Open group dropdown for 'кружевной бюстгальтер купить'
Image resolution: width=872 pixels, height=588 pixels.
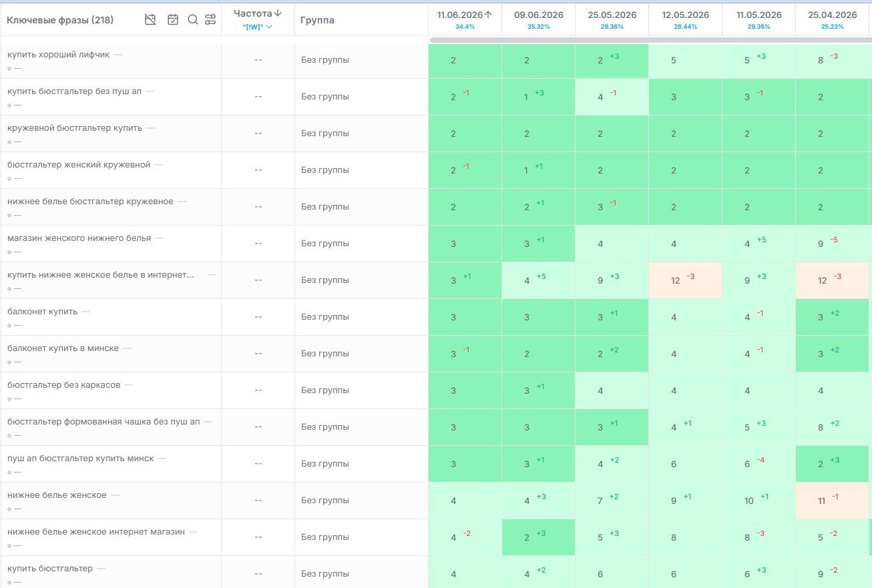325,133
